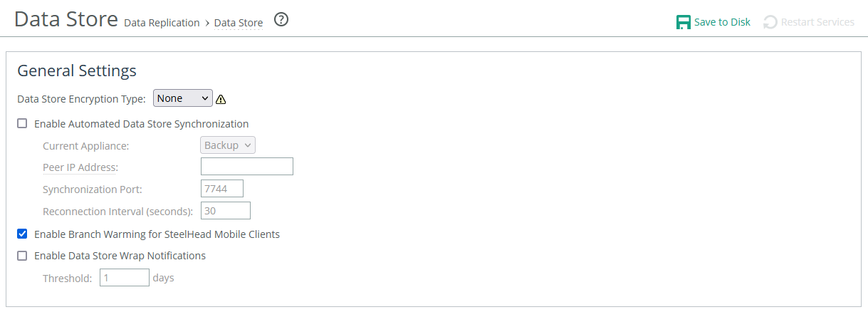Click the Synchronization Port field
This screenshot has width=868, height=317.
(222, 189)
